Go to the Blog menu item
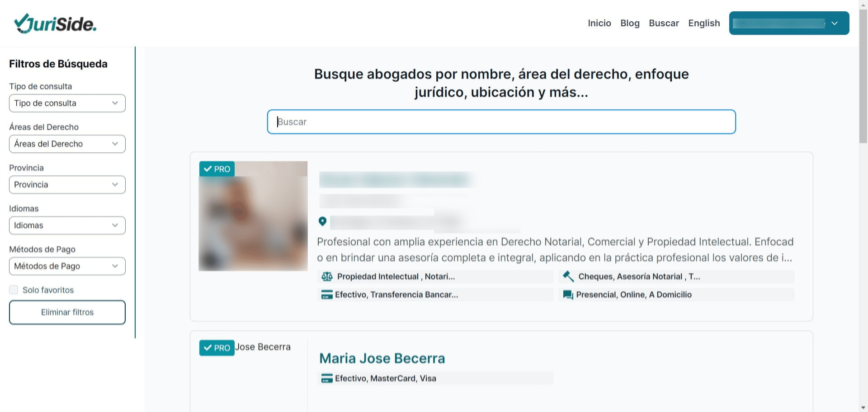The image size is (868, 412). tap(630, 23)
